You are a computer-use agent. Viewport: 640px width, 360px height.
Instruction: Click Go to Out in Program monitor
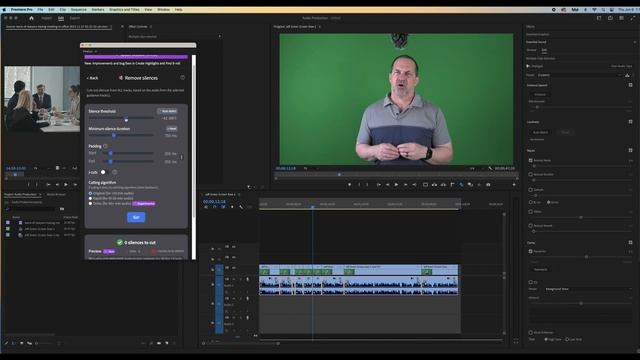point(414,185)
